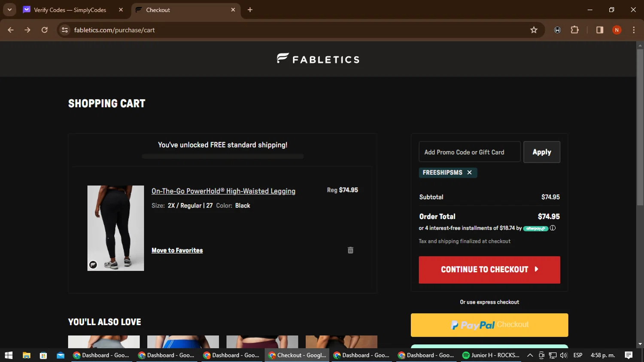The image size is (644, 362).
Task: Click the extension icon next to bookmark star
Action: pos(557,30)
